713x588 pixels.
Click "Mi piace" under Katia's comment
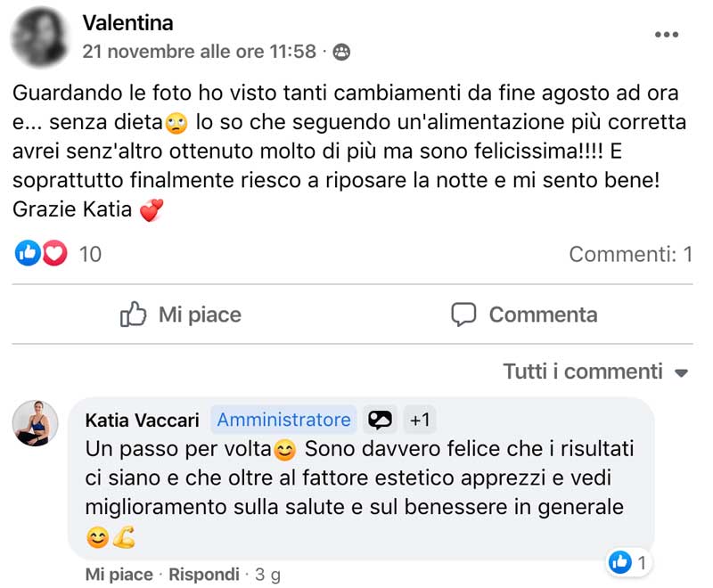click(119, 575)
